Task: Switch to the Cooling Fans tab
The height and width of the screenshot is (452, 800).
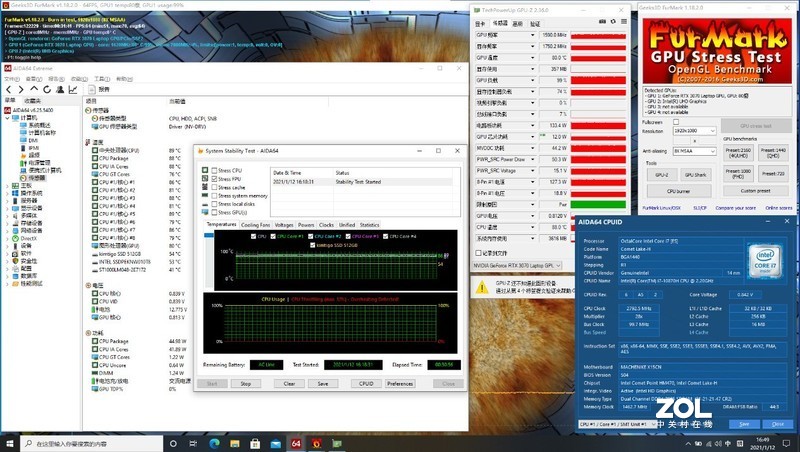Action: [255, 225]
